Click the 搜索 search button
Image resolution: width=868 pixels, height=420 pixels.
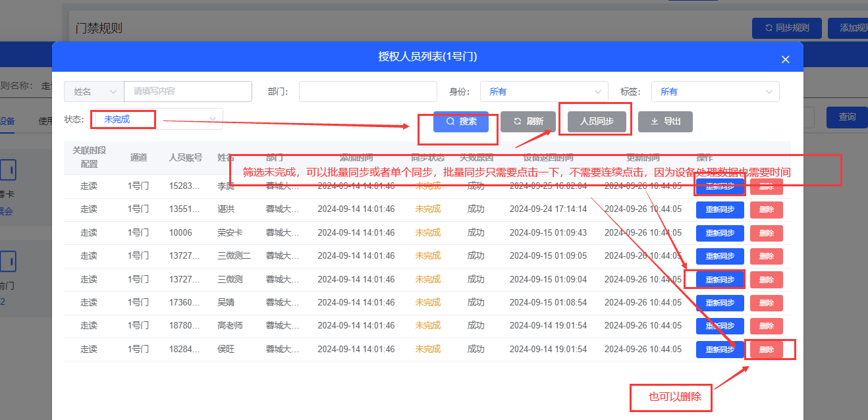point(461,122)
